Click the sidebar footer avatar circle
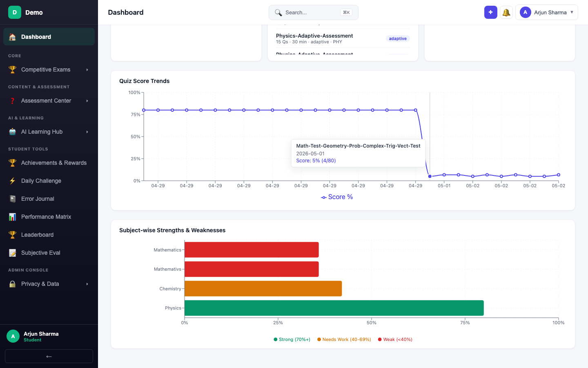 coord(13,336)
